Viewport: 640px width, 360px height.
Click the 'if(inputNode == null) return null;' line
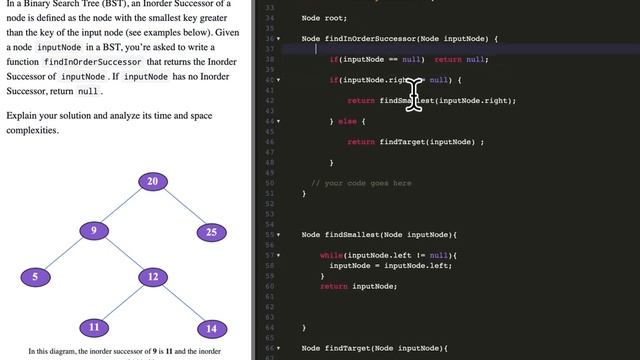[409, 60]
